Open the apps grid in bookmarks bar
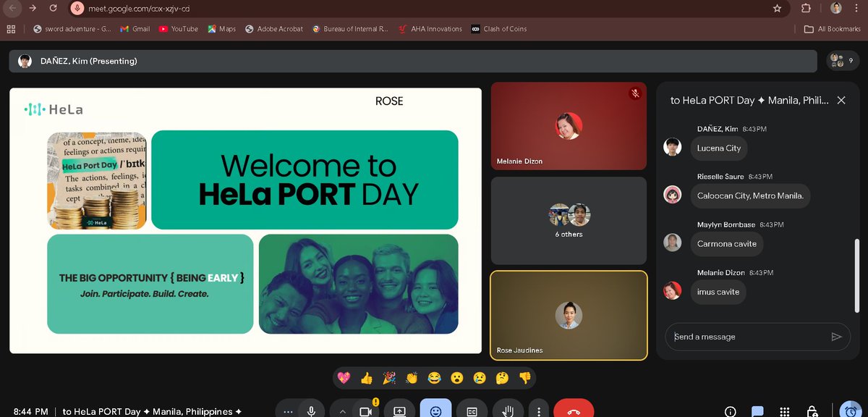 click(11, 29)
